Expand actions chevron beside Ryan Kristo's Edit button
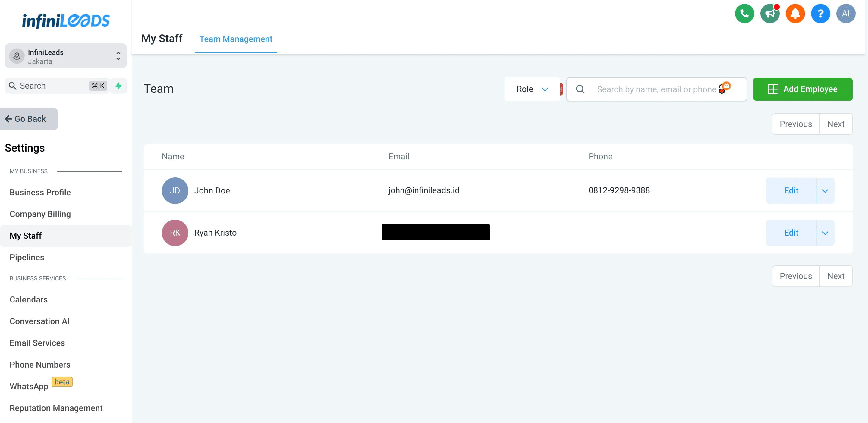This screenshot has width=868, height=423. [825, 233]
